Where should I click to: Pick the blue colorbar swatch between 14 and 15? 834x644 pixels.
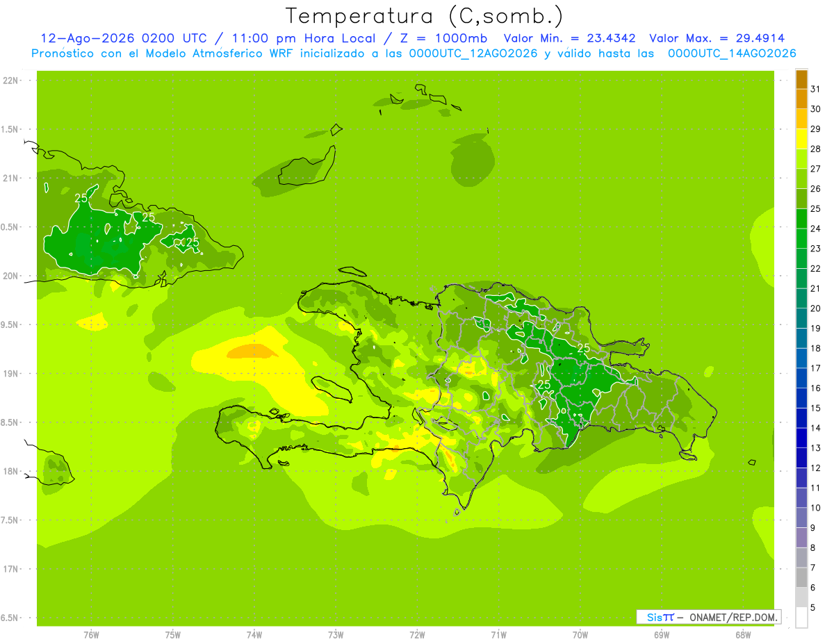tap(801, 418)
